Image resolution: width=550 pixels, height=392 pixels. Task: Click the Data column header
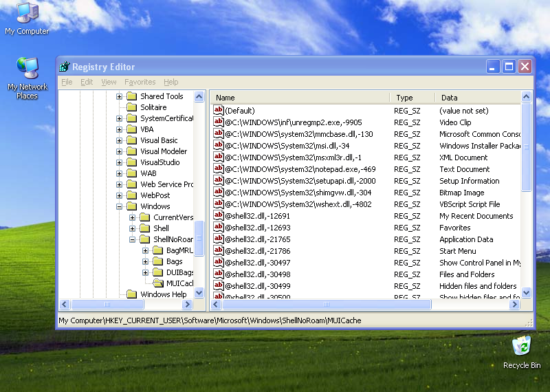[478, 98]
